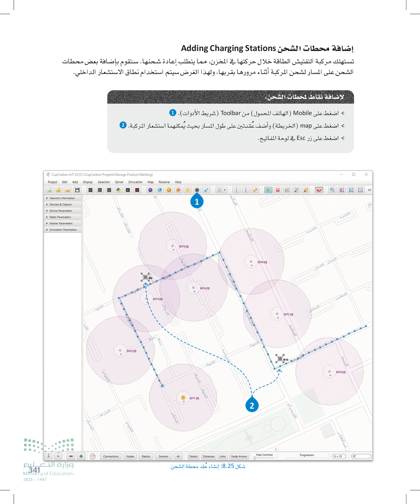Click the Distances button

tap(208, 457)
